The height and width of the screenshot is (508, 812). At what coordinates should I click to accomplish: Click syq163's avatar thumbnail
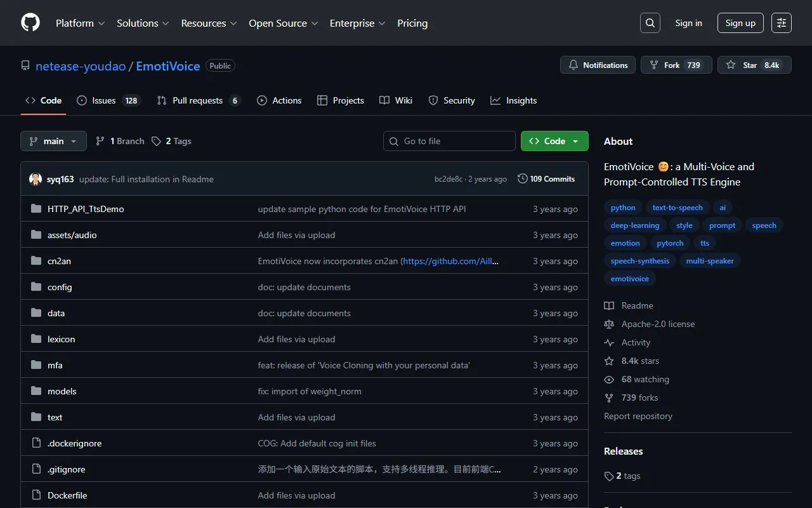click(x=36, y=179)
